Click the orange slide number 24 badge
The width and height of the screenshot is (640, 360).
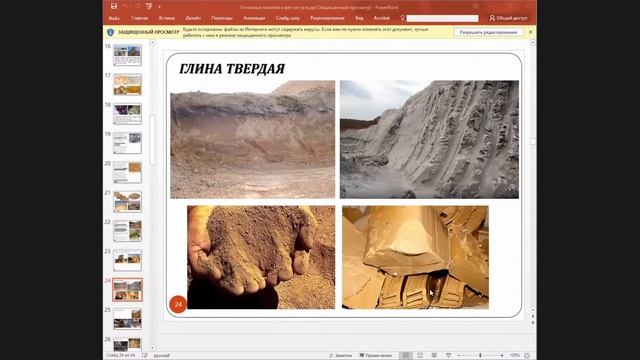click(178, 304)
